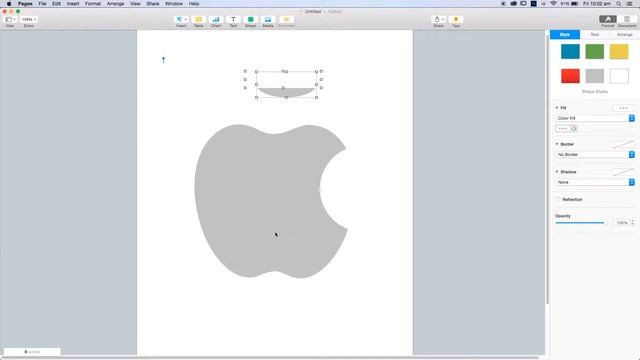The height and width of the screenshot is (360, 640).
Task: Open the Document inspector button
Action: 627,19
